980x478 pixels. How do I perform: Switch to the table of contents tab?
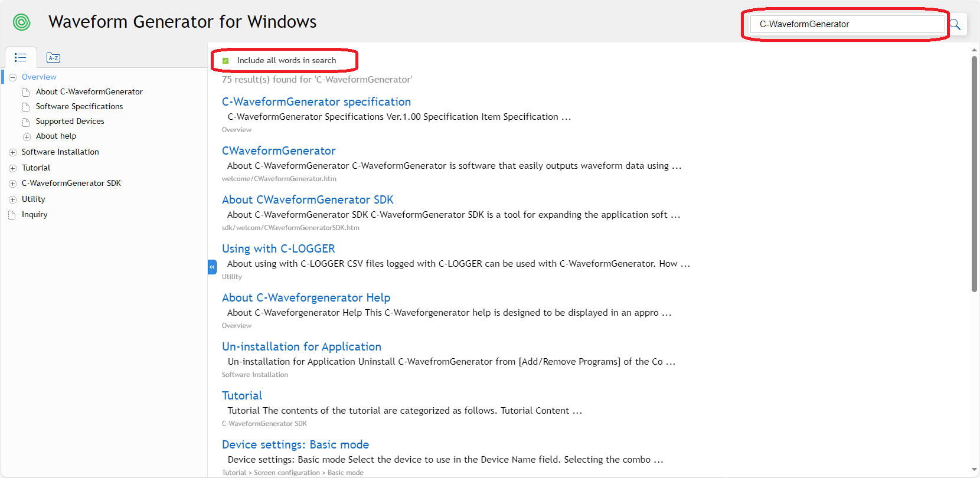coord(21,58)
